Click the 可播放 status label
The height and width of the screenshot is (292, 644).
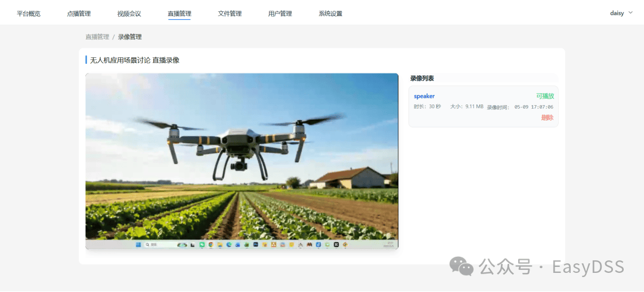[545, 96]
